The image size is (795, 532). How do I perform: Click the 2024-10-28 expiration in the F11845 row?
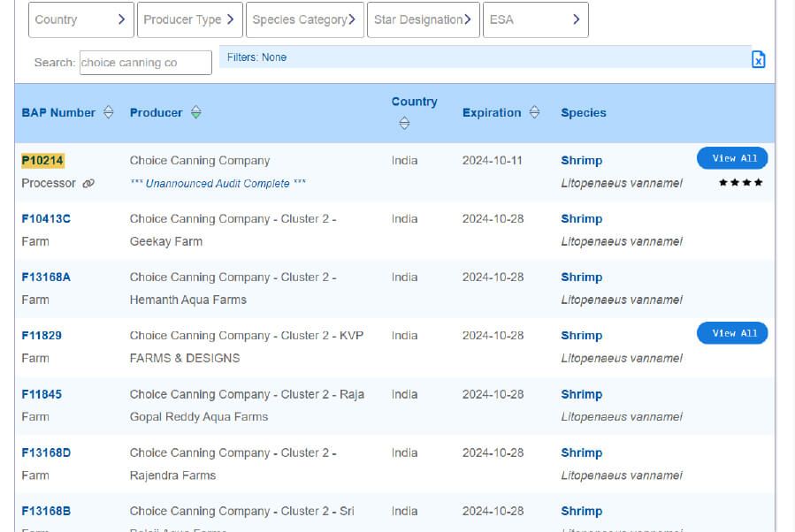pos(493,394)
